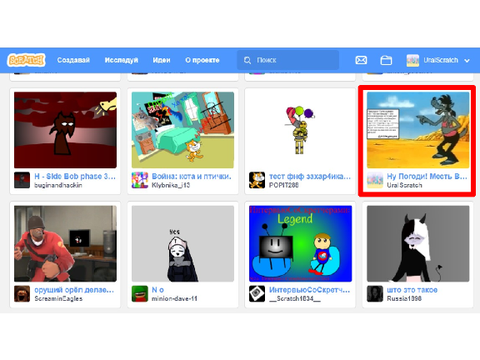
Task: Click the search magnifier icon
Action: tap(247, 60)
